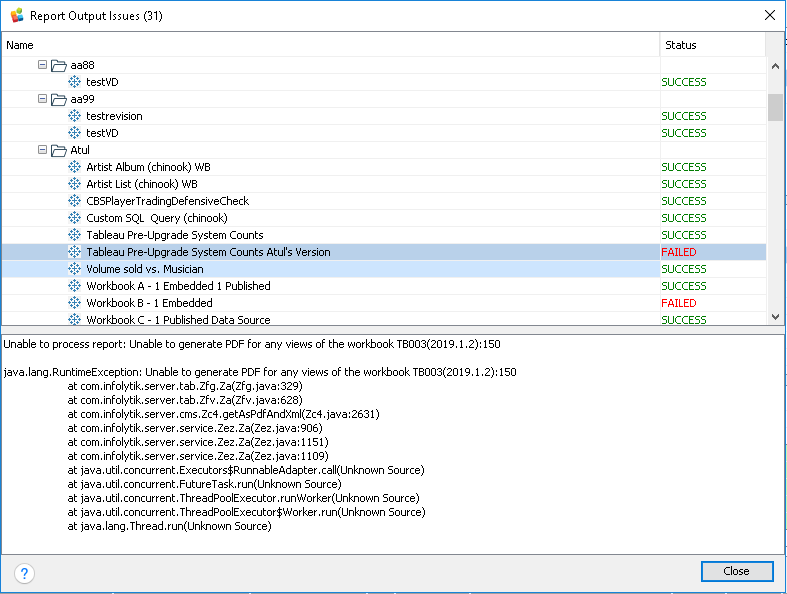Collapse the aa88 folder node
Image resolution: width=787 pixels, height=594 pixels.
(x=42, y=65)
